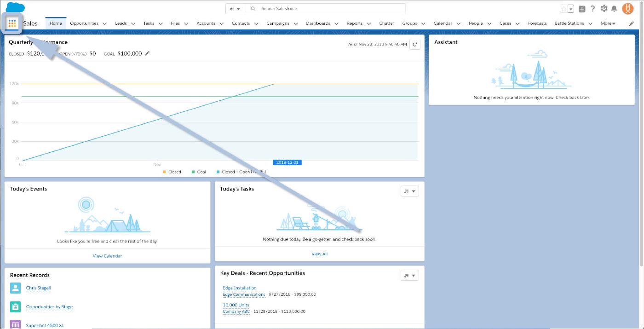Click the Setup gear icon
The image size is (644, 329).
coord(604,9)
